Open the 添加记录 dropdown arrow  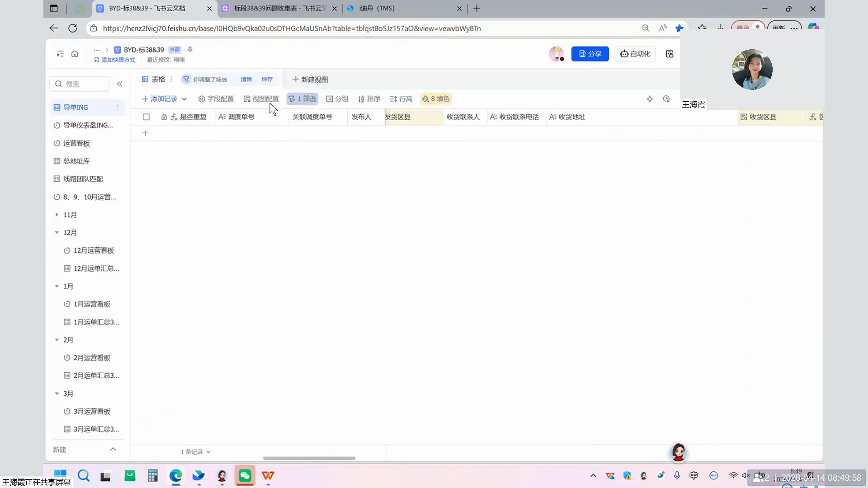[184, 99]
